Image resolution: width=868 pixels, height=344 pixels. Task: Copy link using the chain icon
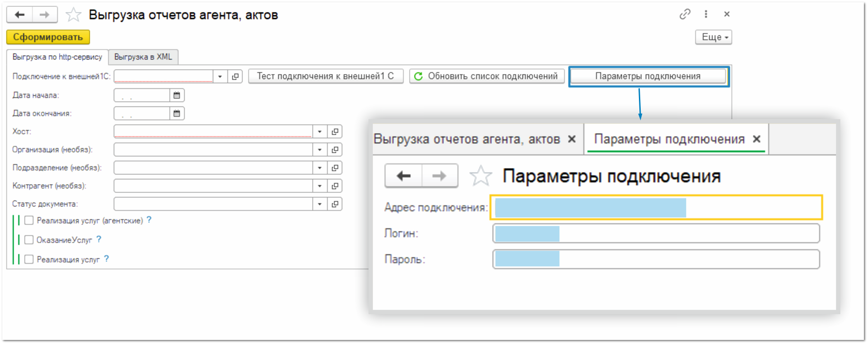click(x=685, y=14)
